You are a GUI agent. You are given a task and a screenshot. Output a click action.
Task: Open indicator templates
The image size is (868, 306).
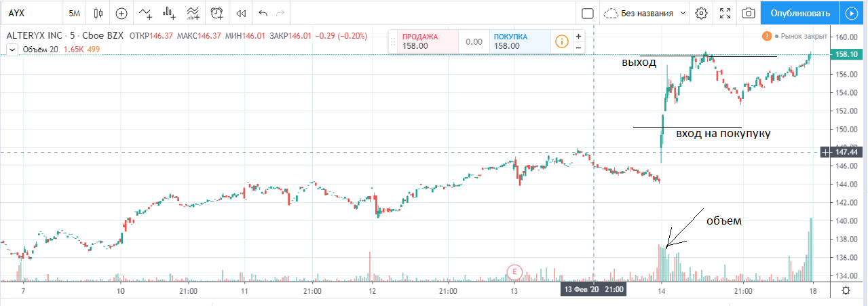click(193, 13)
